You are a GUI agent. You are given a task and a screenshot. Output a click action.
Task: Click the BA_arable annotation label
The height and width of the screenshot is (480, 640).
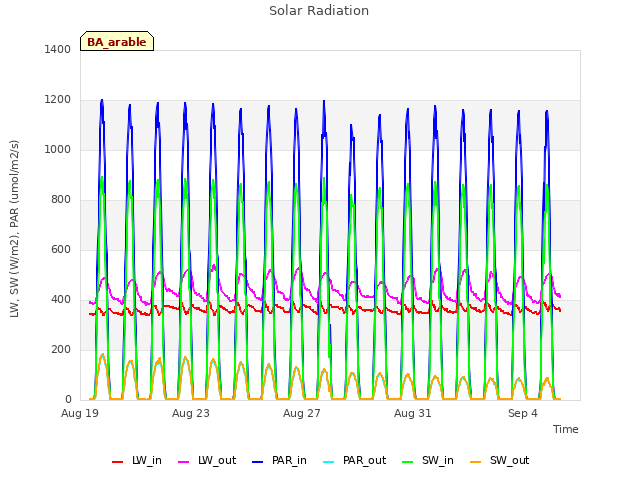[117, 42]
